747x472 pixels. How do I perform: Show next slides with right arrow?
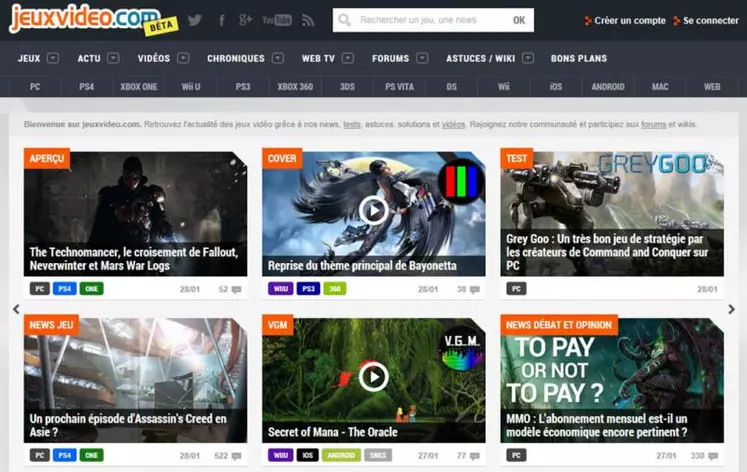(731, 309)
